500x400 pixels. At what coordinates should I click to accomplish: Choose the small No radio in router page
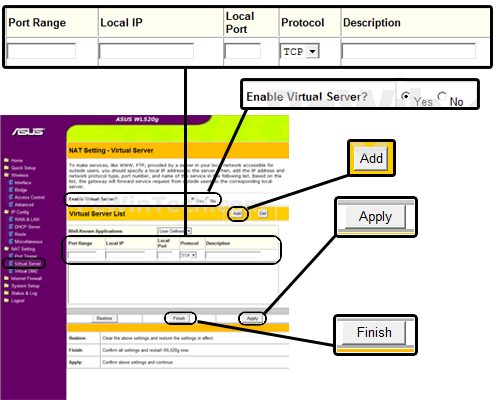[x=207, y=200]
